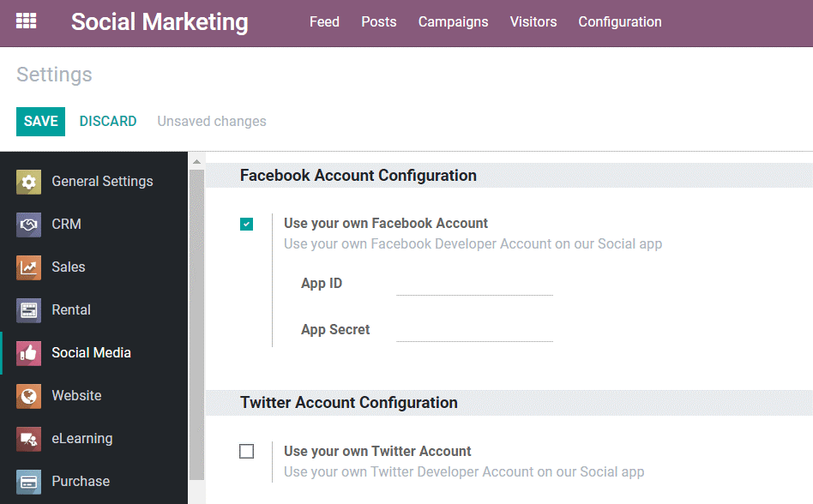Image resolution: width=813 pixels, height=504 pixels.
Task: Select the General Settings gear icon
Action: point(28,182)
